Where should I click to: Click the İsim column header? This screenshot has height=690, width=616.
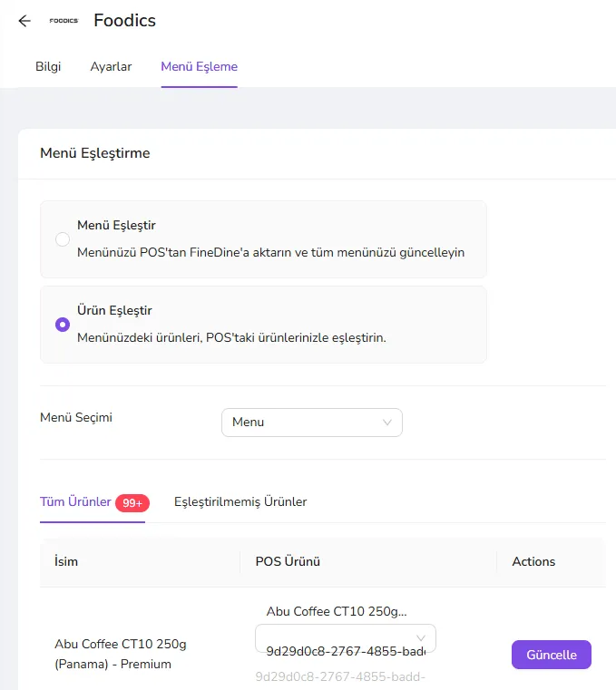(x=66, y=561)
